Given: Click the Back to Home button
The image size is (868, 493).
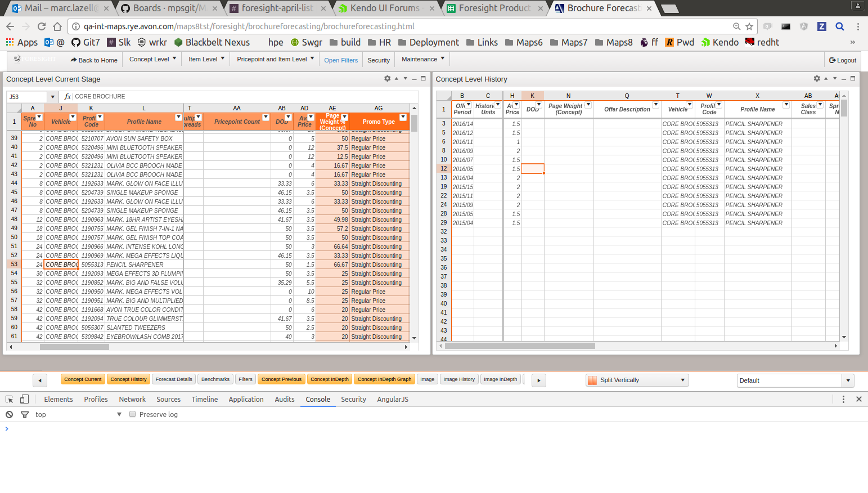Looking at the screenshot, I should 94,60.
